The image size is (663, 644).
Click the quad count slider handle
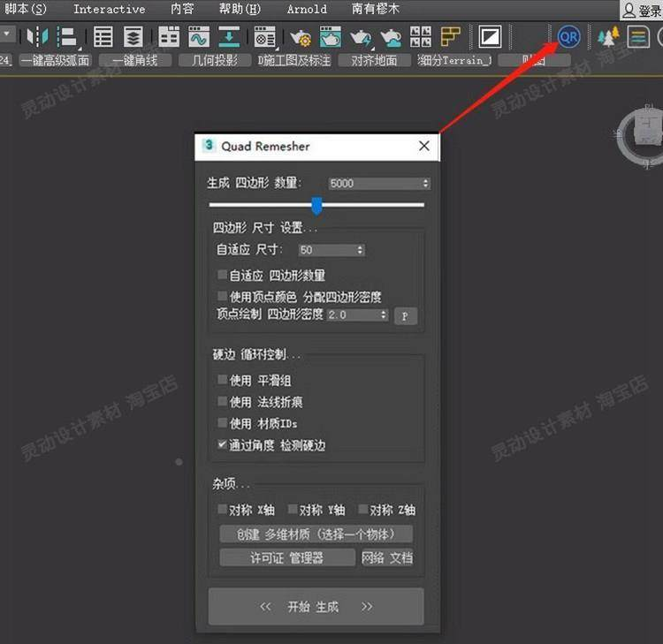(316, 205)
